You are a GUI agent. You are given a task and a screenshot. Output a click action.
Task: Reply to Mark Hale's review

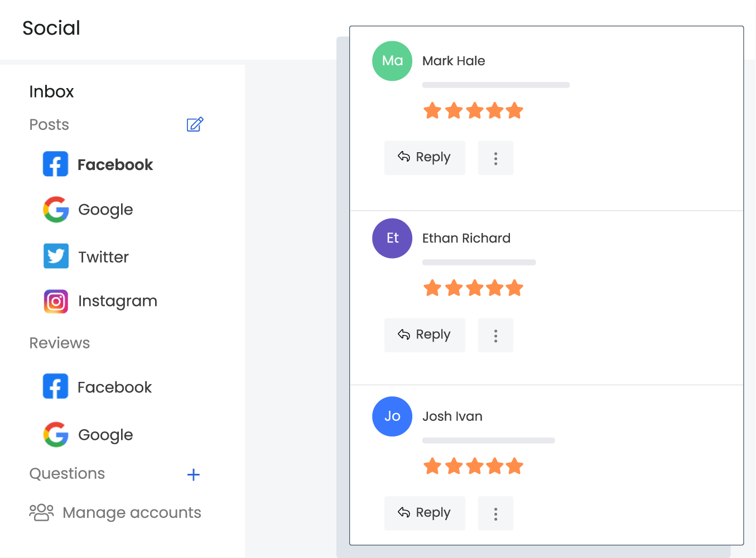pyautogui.click(x=424, y=158)
